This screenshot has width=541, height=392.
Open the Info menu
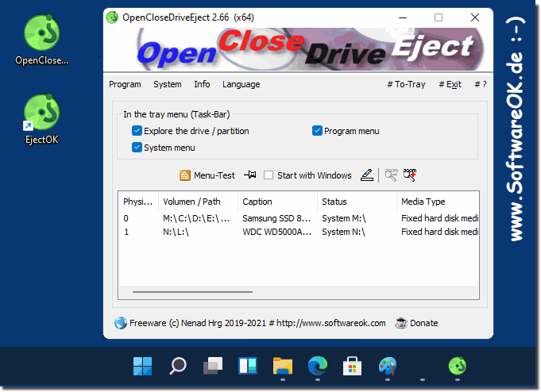pyautogui.click(x=202, y=84)
